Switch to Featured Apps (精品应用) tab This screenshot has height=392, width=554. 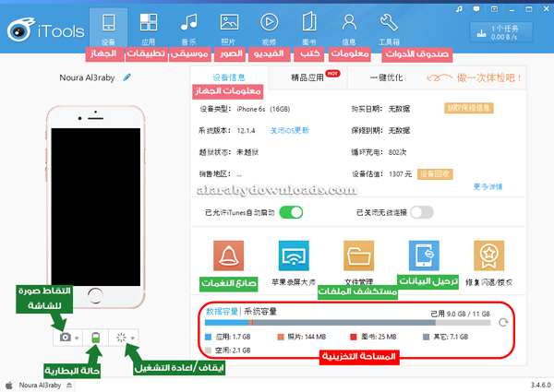307,77
